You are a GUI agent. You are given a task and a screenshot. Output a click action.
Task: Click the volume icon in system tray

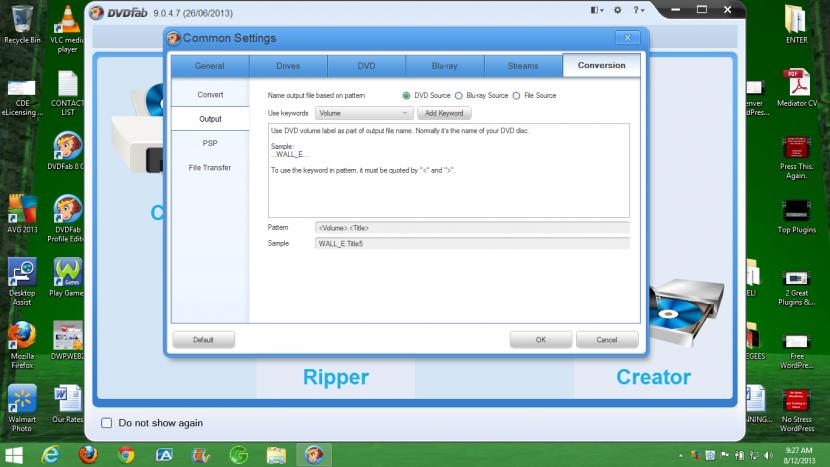point(768,455)
